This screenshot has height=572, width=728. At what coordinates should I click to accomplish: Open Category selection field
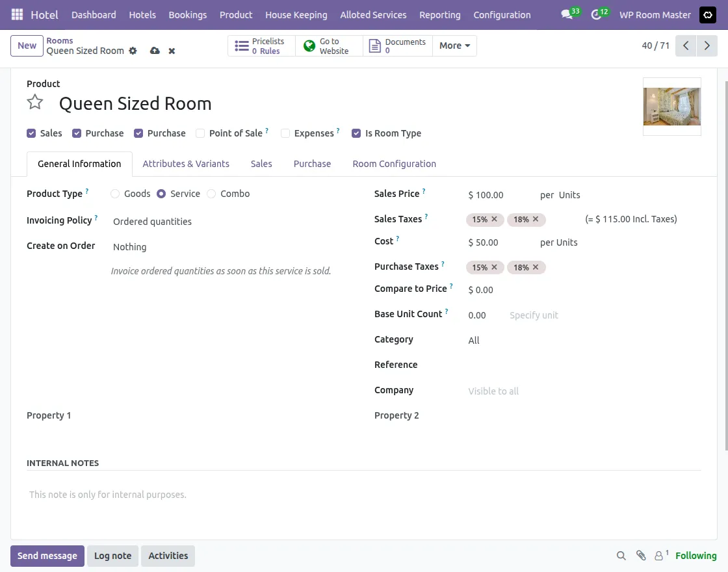(583, 341)
